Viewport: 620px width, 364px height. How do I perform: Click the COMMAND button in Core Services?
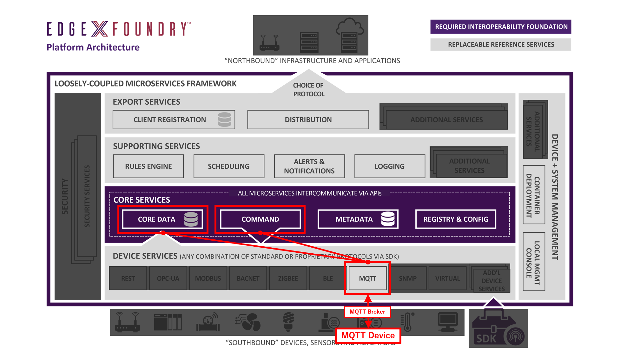[260, 219]
